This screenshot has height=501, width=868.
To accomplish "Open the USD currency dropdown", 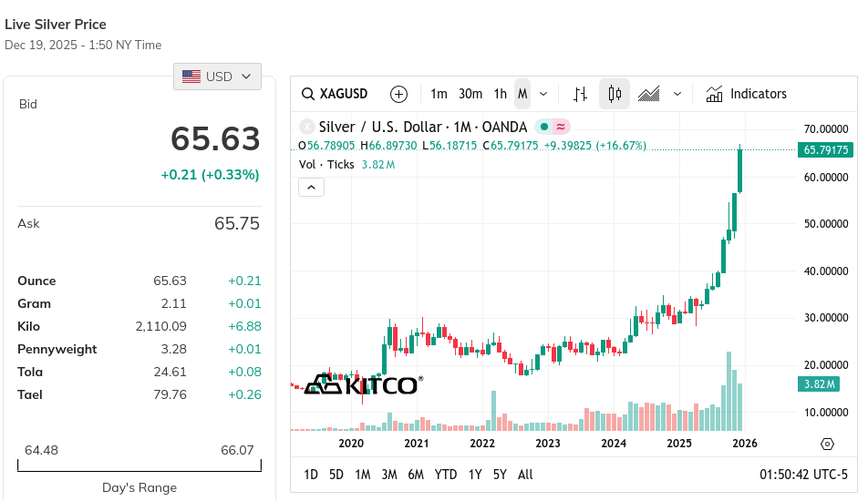I will 217,77.
